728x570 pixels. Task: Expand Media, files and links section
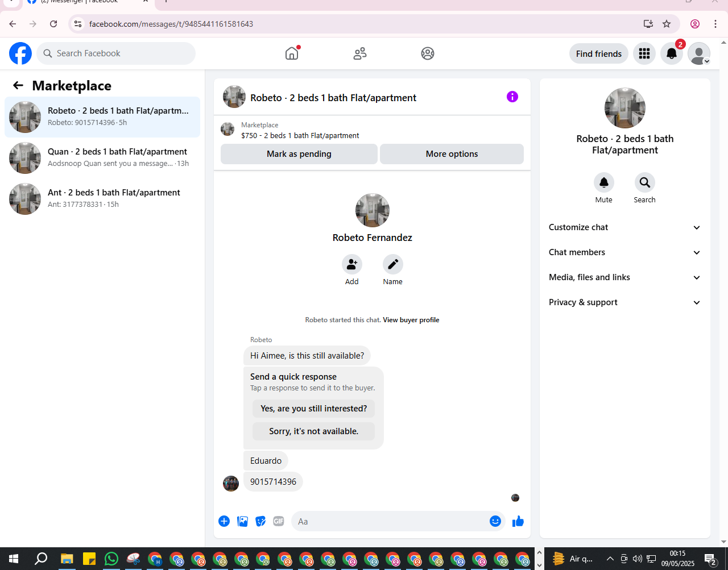624,277
